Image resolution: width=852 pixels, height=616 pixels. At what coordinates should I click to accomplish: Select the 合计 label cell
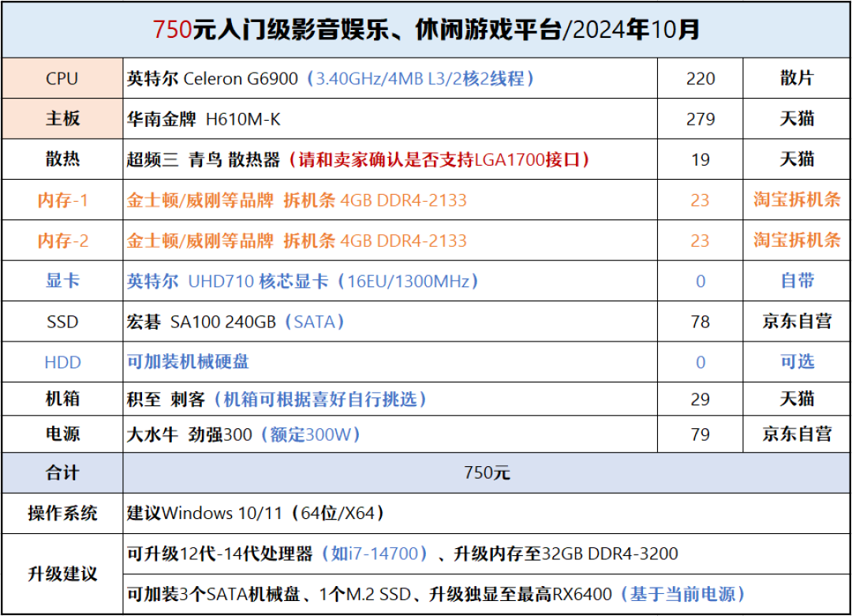[x=62, y=472]
